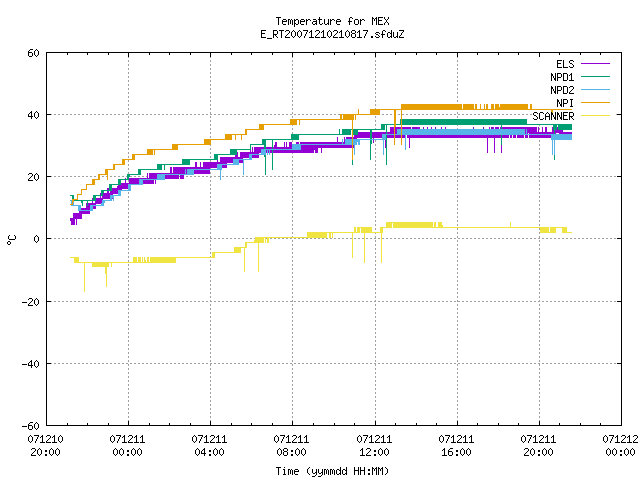Viewport: 640px width, 480px height.
Task: Click the SCANNER legend label
Action: pos(553,116)
